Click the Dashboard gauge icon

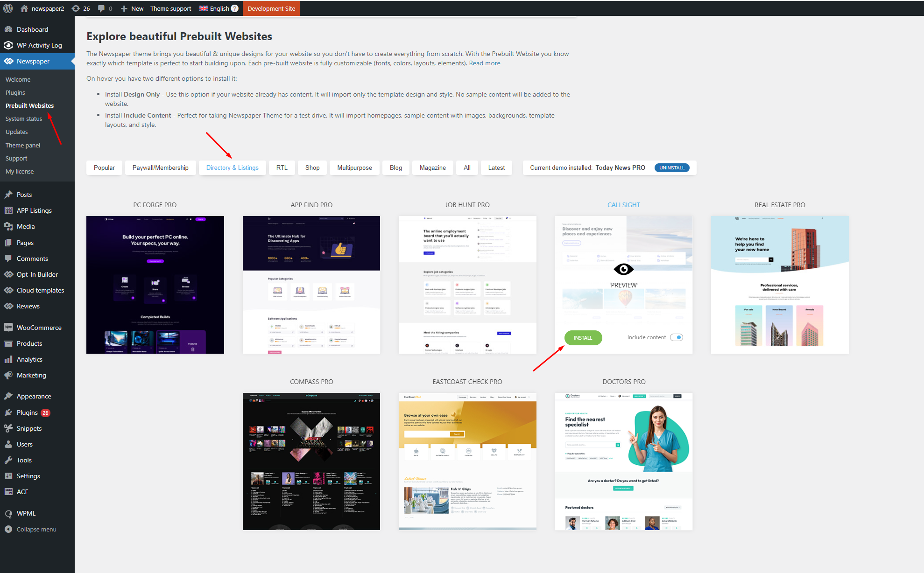8,29
